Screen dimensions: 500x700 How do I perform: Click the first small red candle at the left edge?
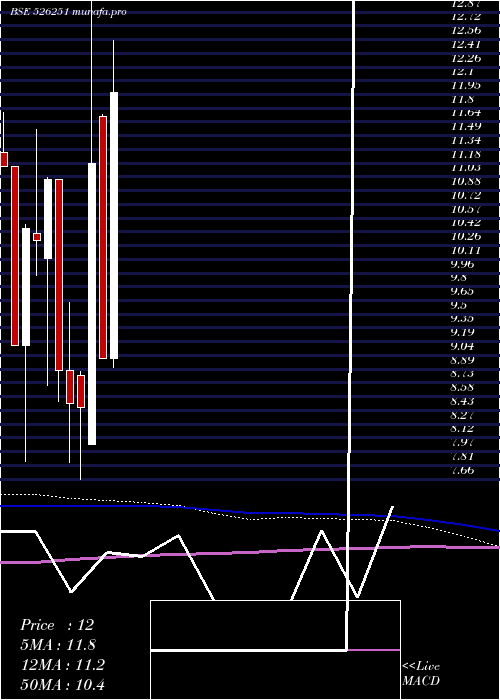tap(4, 159)
